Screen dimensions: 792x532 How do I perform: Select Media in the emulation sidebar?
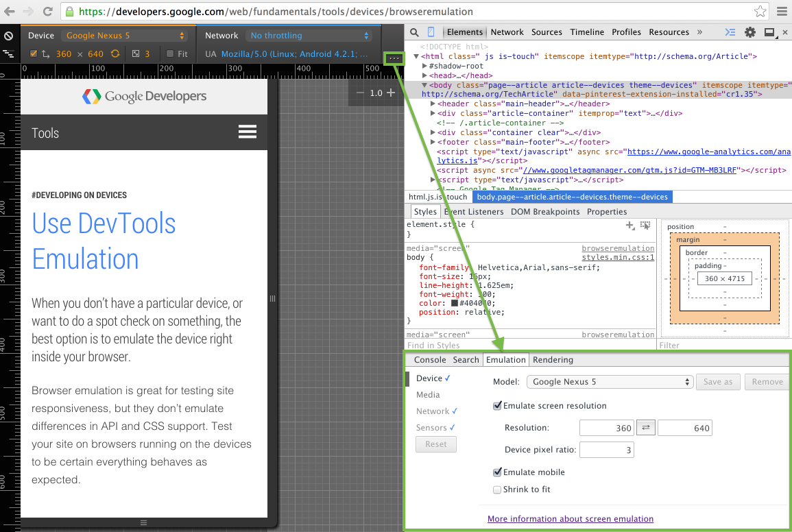pos(428,395)
